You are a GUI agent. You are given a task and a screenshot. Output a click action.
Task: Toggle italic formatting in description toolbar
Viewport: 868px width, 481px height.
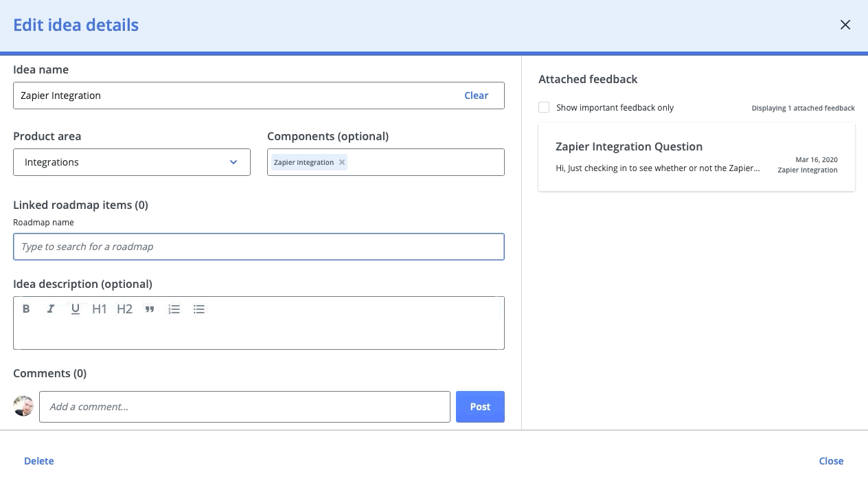tap(50, 309)
